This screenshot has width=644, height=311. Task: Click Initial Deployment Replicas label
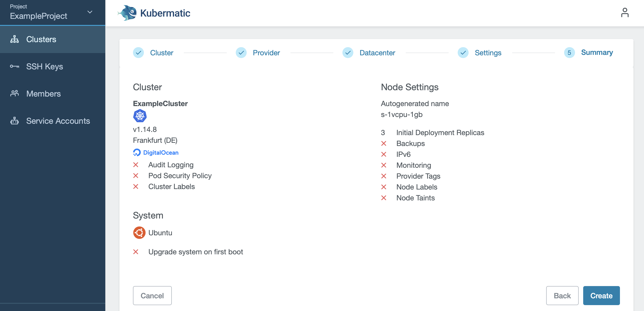tap(440, 133)
